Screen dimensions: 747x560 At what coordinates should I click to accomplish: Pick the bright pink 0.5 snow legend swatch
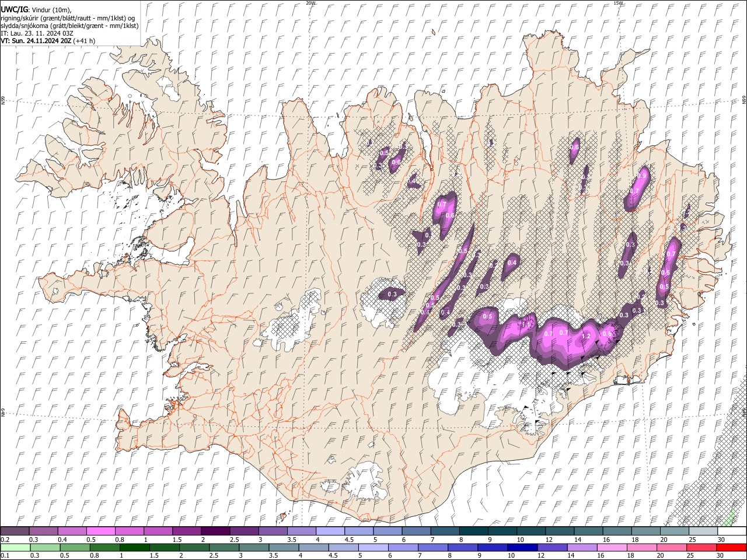click(101, 531)
